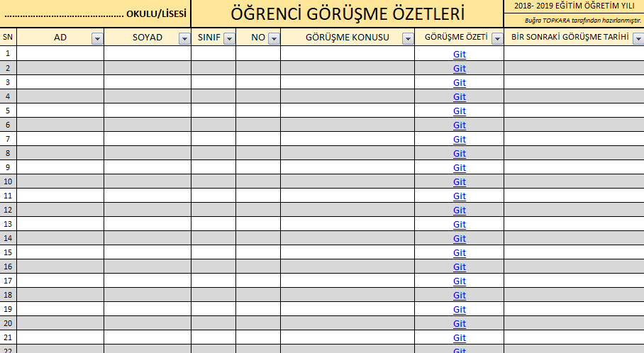Open the NO column filter dropdown
The width and height of the screenshot is (644, 353).
274,39
